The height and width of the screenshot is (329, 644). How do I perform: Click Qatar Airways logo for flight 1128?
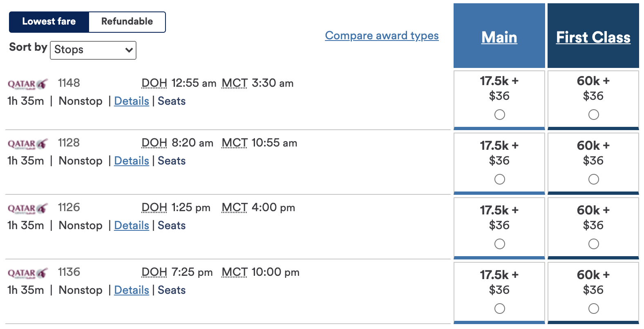tap(27, 144)
